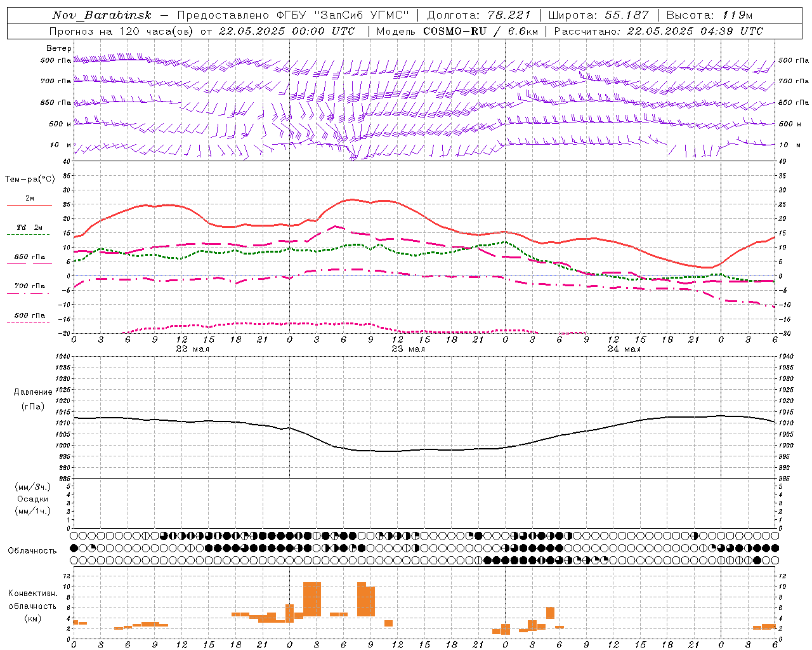812x650 pixels.
Task: Click the "(мм/1ч.)" precipitation unit label
Action: click(x=33, y=511)
